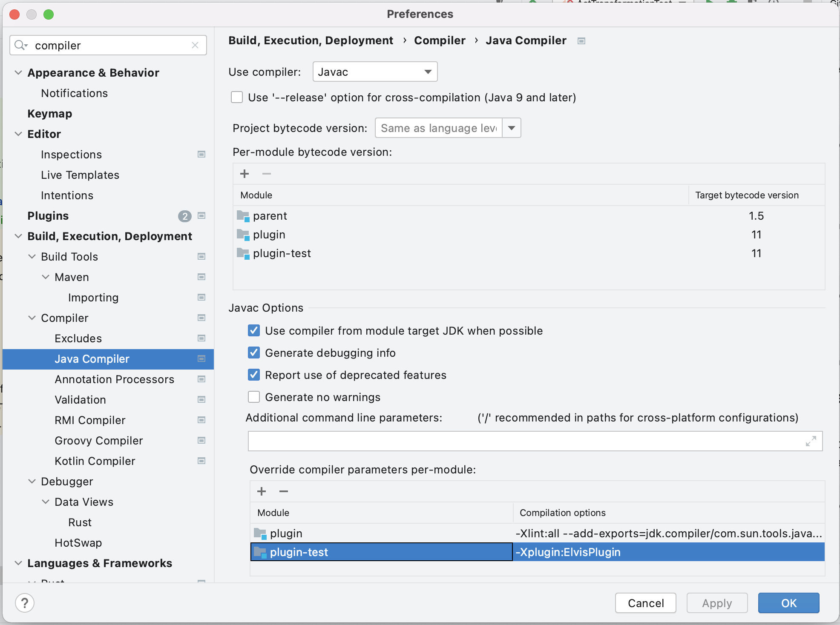Select the parent module row
840x625 pixels.
270,216
